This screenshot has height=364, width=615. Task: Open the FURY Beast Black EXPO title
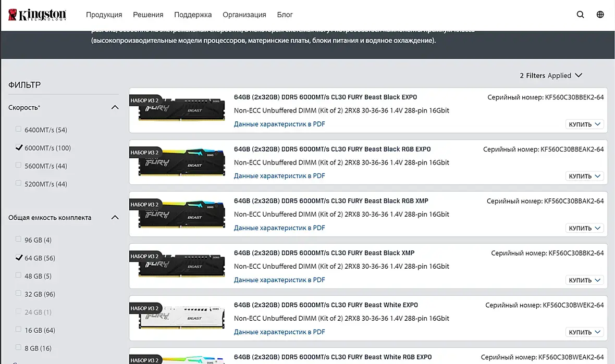pyautogui.click(x=326, y=97)
